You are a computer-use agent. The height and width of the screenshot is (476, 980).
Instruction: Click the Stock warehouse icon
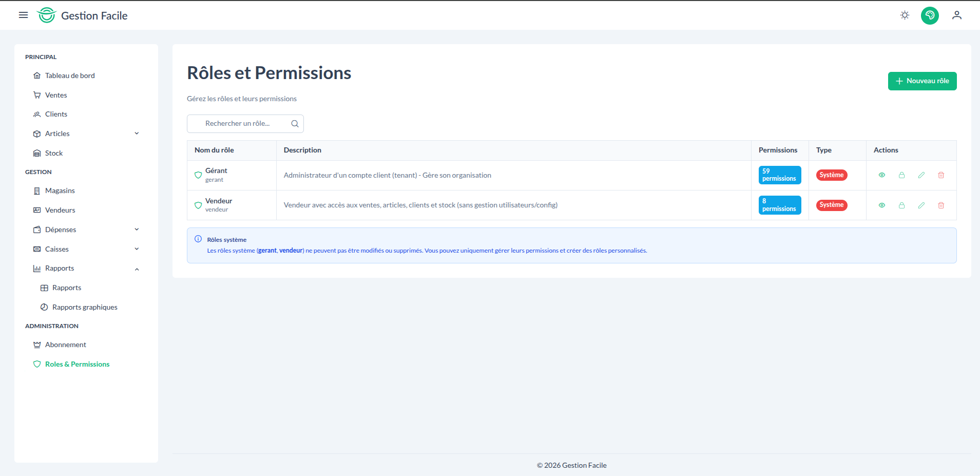coord(37,153)
